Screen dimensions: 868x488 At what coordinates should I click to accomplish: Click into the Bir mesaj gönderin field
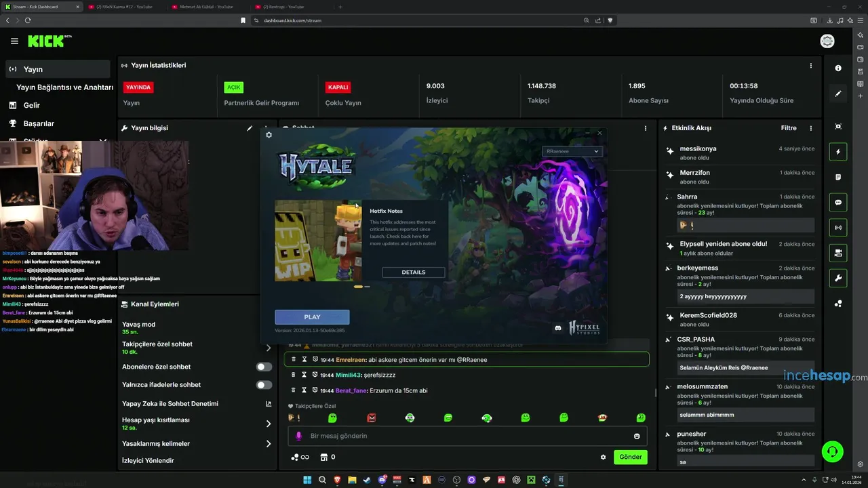coord(468,436)
